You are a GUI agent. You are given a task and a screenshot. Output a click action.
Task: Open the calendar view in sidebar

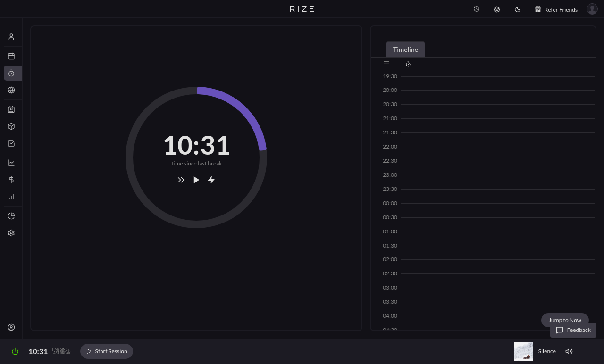click(x=11, y=56)
